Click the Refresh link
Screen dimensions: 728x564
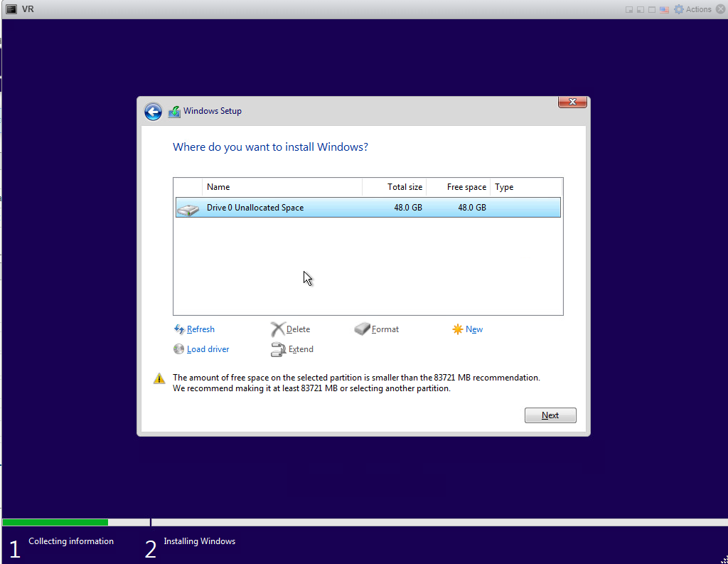click(x=200, y=329)
